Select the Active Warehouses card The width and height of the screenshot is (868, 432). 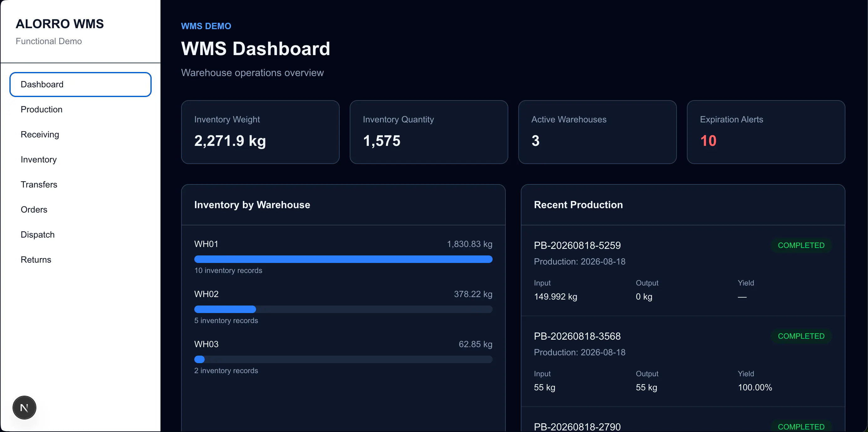[598, 132]
